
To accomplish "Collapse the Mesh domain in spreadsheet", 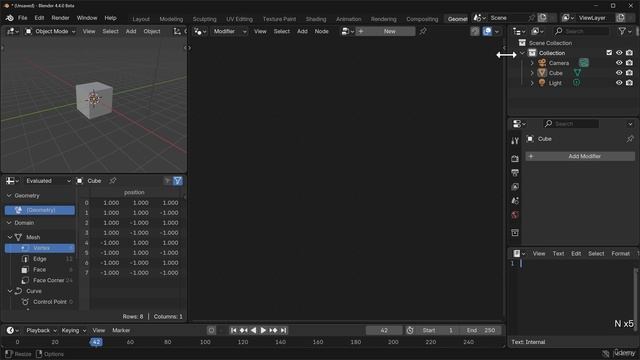I will [10, 237].
